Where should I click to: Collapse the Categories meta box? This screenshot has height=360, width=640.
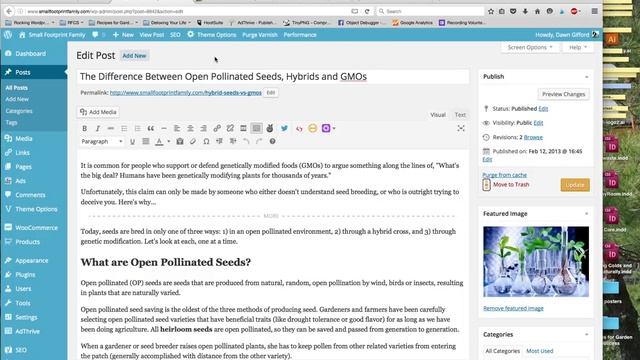pos(587,334)
